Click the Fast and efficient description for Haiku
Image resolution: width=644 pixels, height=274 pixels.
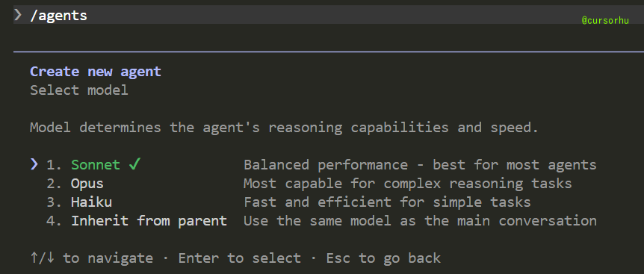[387, 202]
